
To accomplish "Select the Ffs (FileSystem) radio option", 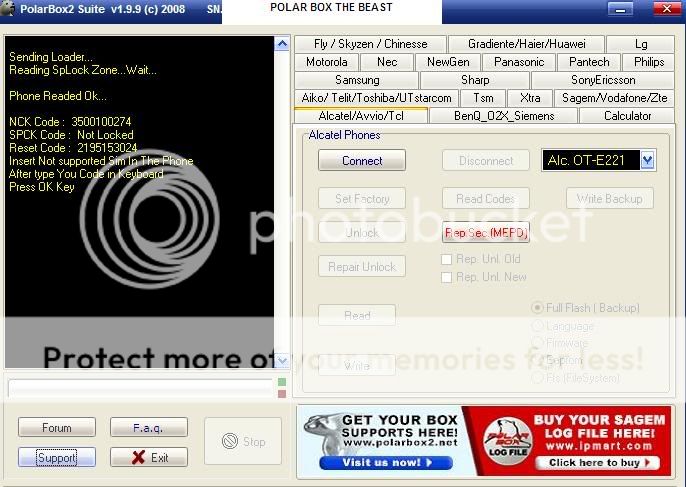I will tap(537, 378).
